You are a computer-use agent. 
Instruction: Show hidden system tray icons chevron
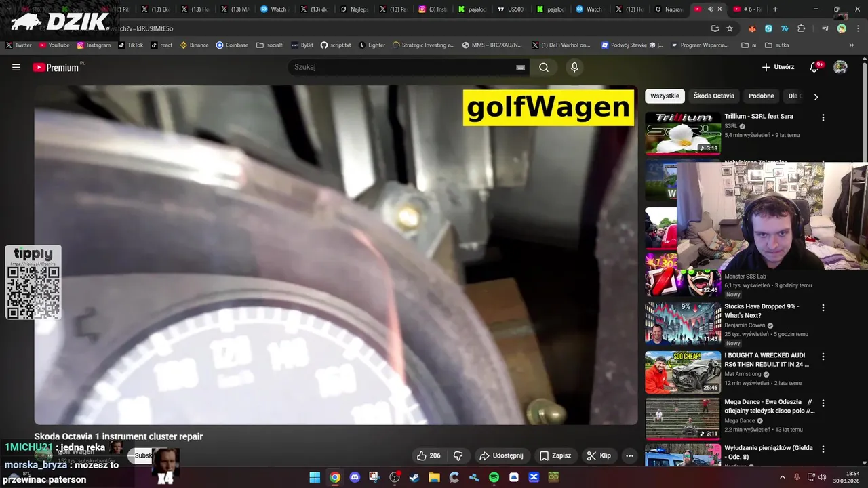tap(782, 477)
